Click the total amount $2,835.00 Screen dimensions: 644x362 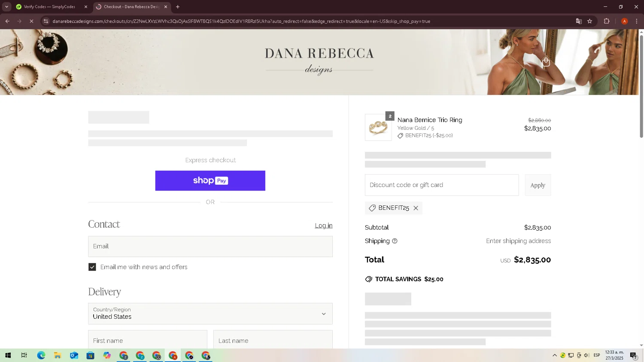click(x=532, y=260)
